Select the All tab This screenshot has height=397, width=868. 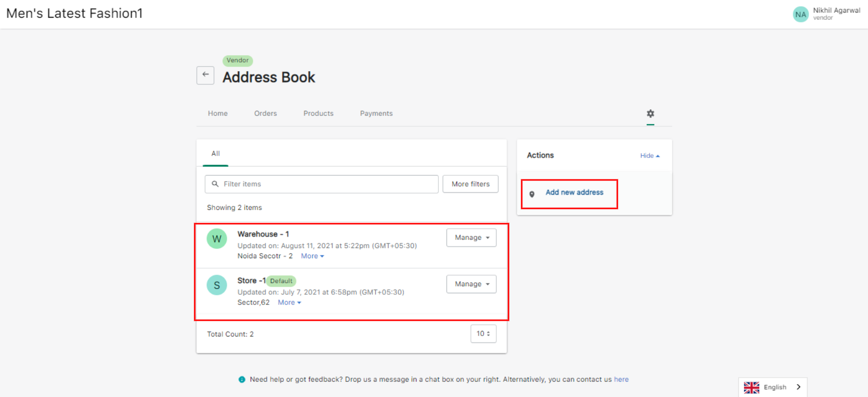216,154
